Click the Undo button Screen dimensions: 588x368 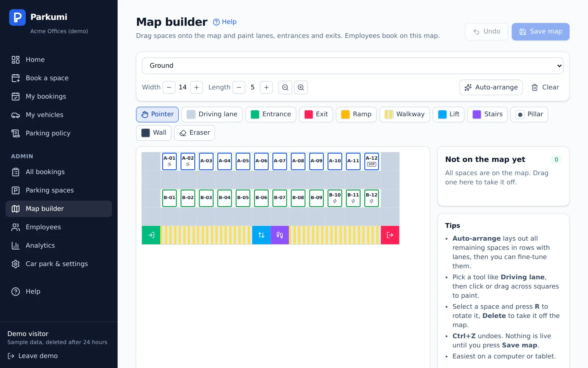[x=487, y=32]
